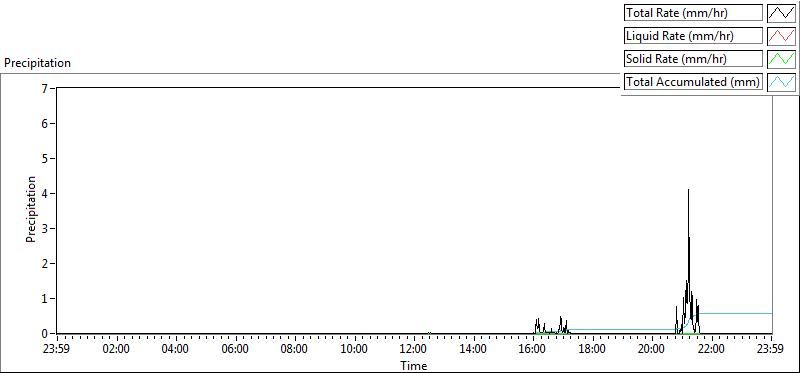800x373 pixels.
Task: Click the Solid Rate green plot icon
Action: point(782,59)
